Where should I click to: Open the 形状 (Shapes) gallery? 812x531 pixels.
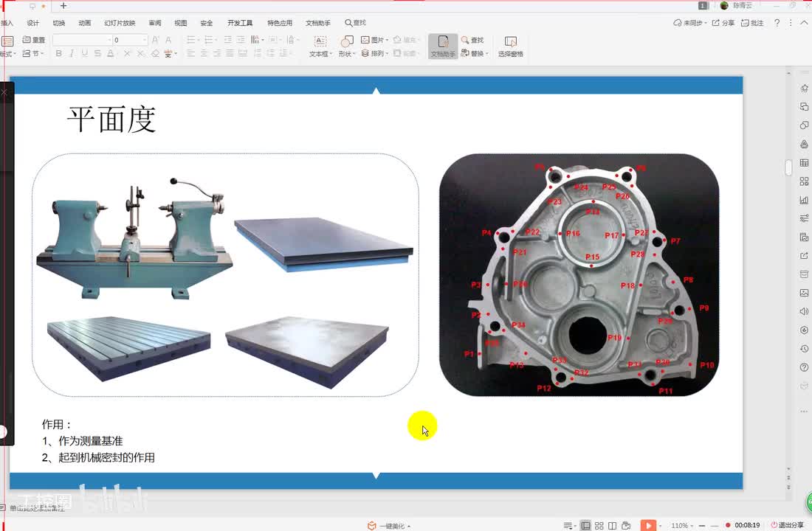(x=347, y=46)
